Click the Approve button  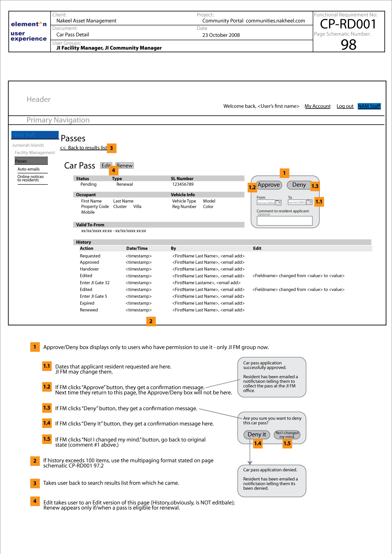[269, 185]
